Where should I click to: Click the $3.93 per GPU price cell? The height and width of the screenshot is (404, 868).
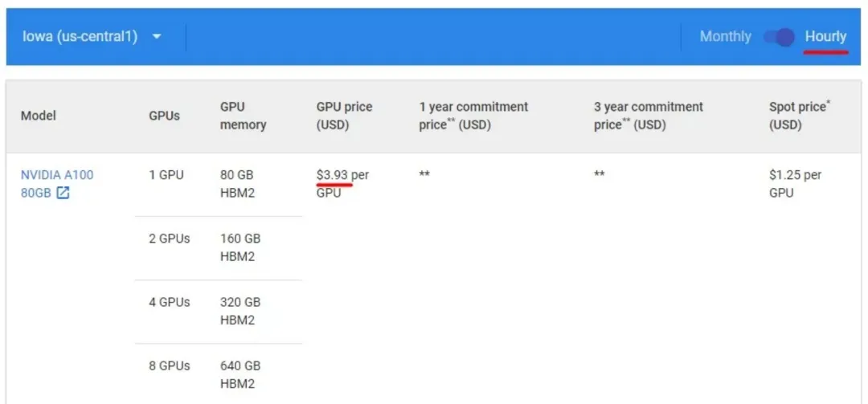[342, 184]
